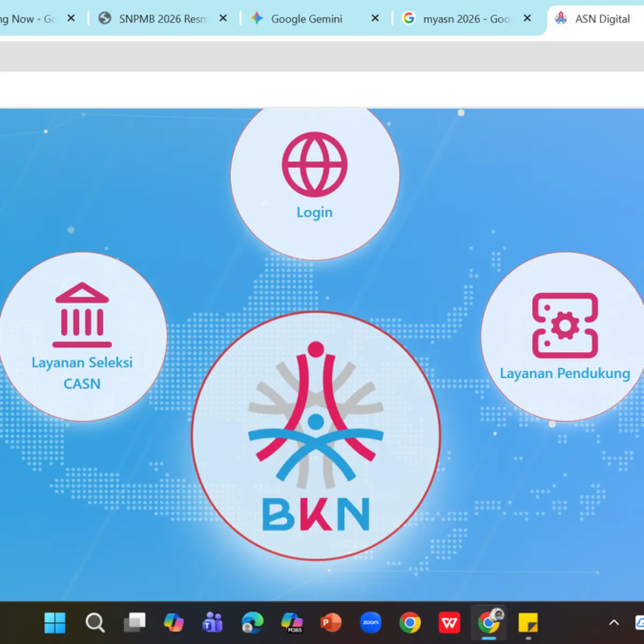Open Sticky Notes from the taskbar
The image size is (644, 644).
528,623
